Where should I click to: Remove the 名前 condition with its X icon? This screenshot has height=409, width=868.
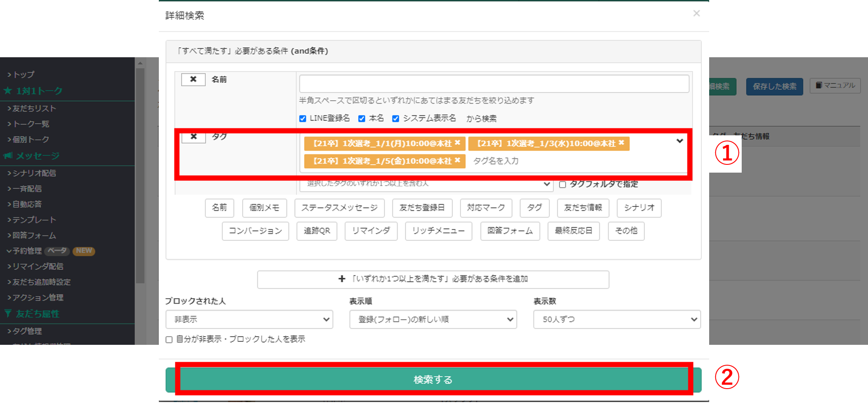(193, 79)
